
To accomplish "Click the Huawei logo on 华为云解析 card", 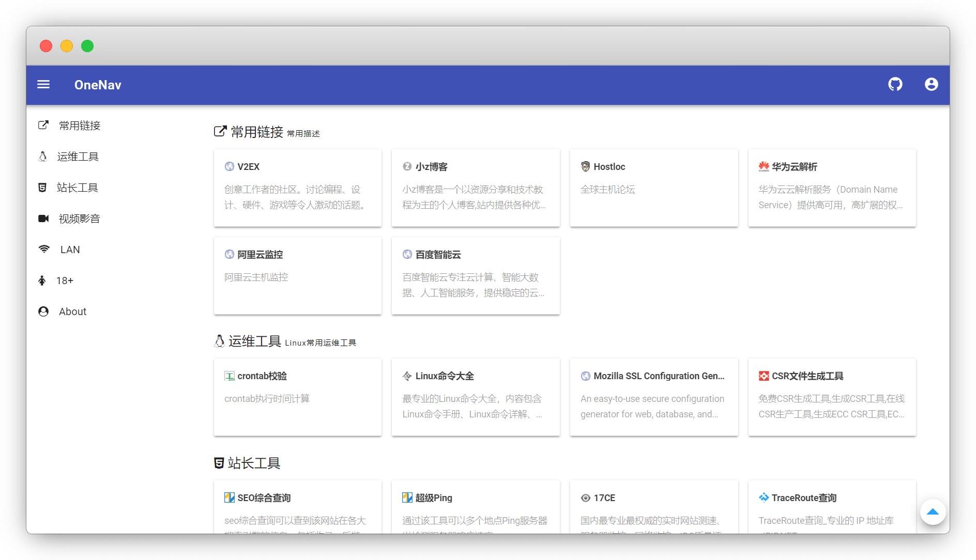I will [764, 166].
